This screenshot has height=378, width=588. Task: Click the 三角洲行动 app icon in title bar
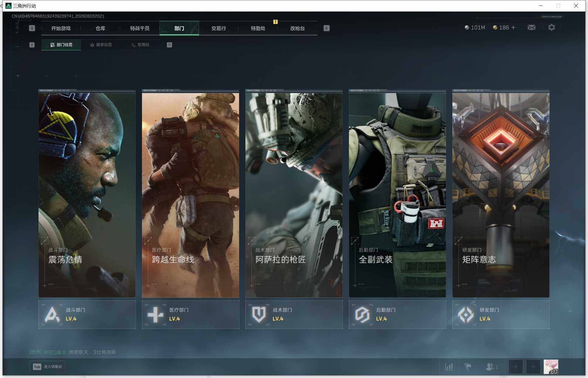click(x=8, y=6)
